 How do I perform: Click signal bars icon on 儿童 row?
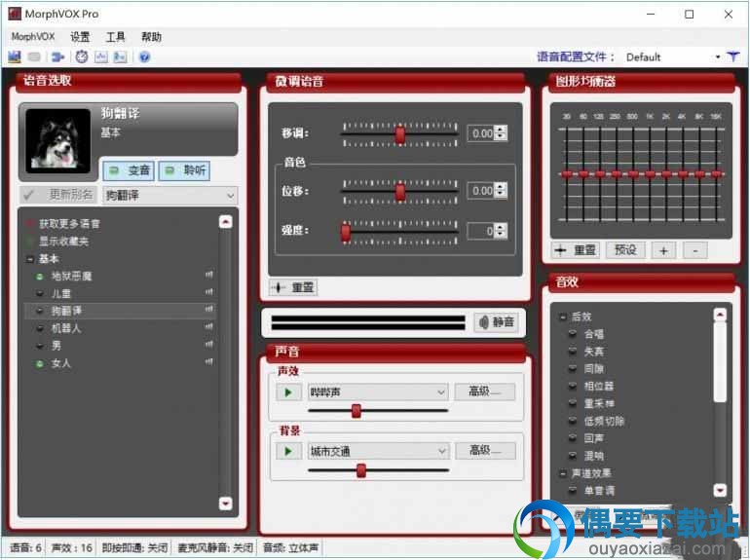click(209, 292)
